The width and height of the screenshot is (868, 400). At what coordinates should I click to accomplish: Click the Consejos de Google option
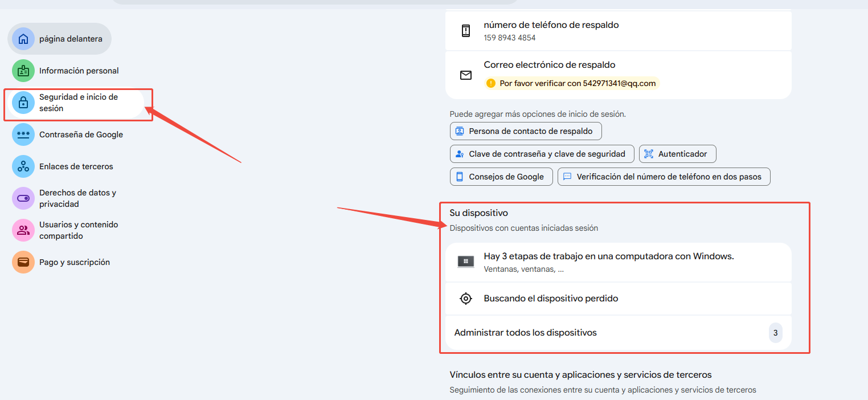pos(501,176)
